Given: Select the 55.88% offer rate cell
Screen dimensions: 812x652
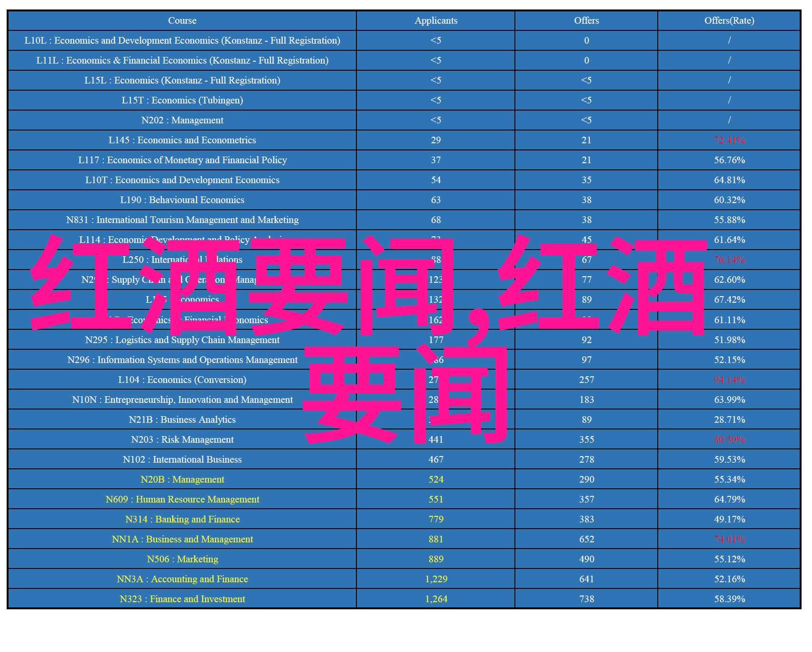Looking at the screenshot, I should coord(729,220).
